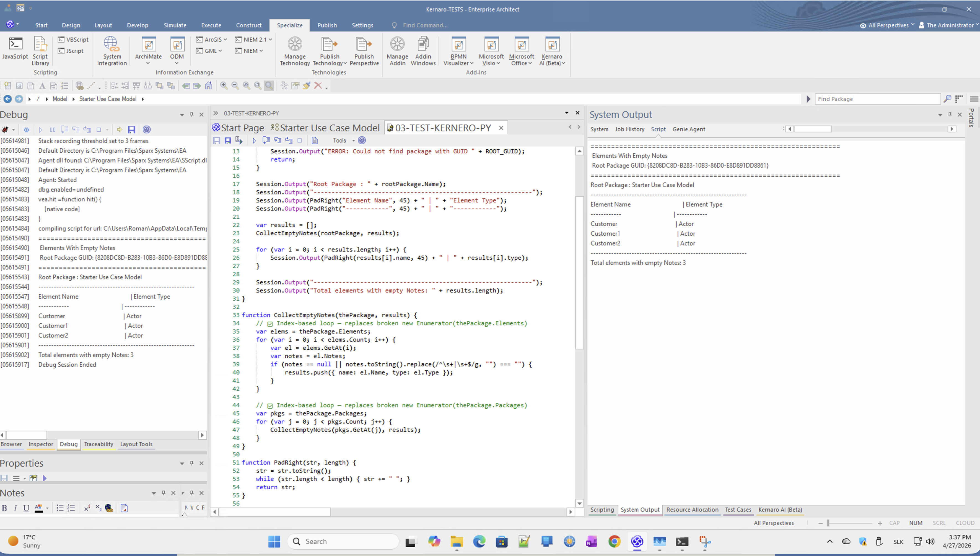Pause execution in the Debug panel toolbar
The width and height of the screenshot is (980, 556).
[53, 130]
